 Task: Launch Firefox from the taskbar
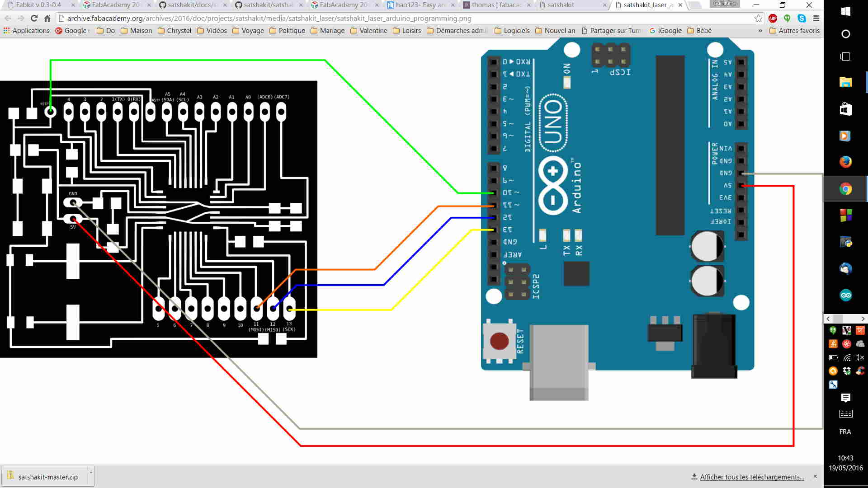coord(845,162)
